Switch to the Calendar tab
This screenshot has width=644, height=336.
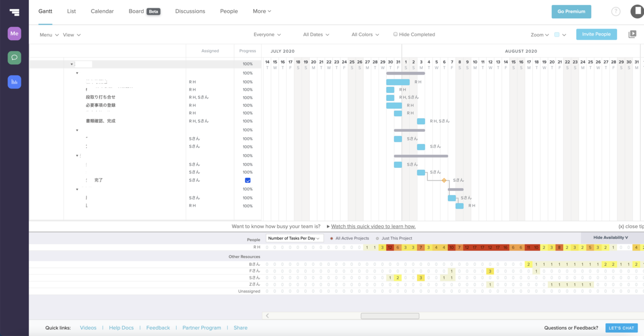tap(102, 11)
